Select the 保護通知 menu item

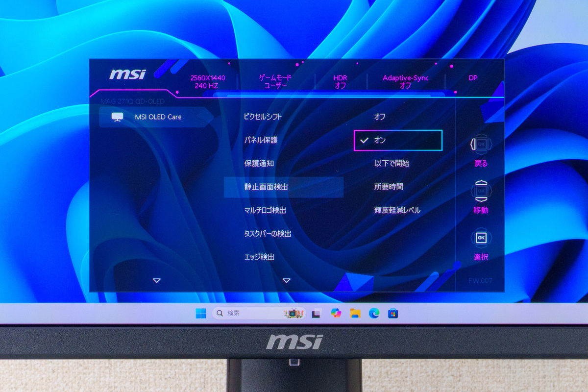tap(259, 164)
